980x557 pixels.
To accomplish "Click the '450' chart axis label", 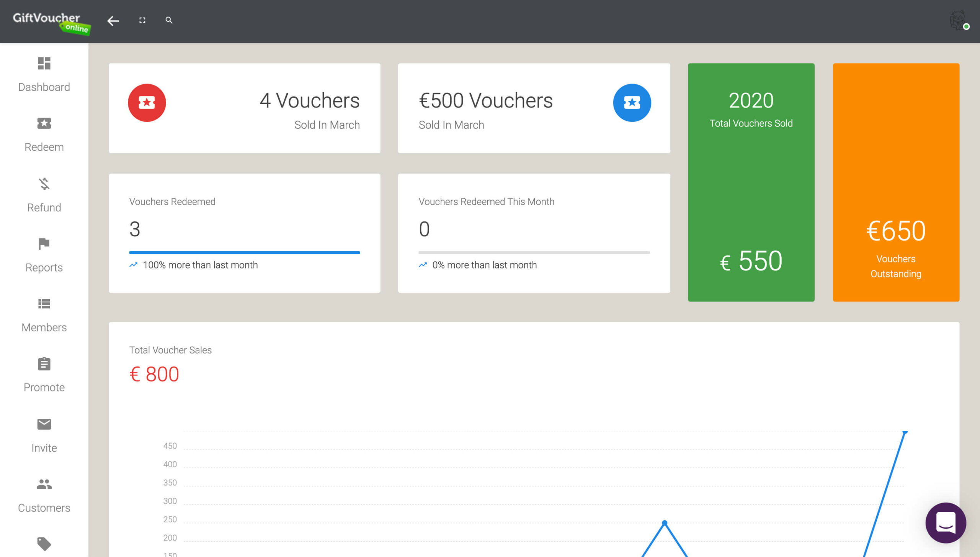I will (x=170, y=446).
